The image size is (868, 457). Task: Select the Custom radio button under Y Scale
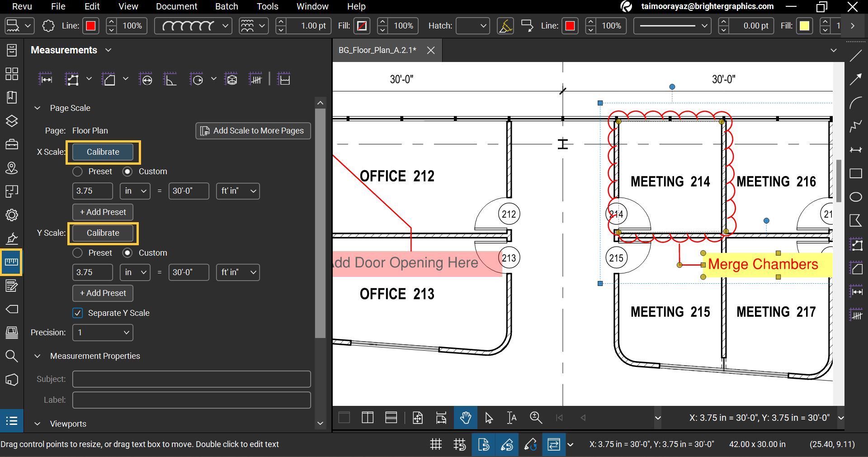[x=127, y=253]
